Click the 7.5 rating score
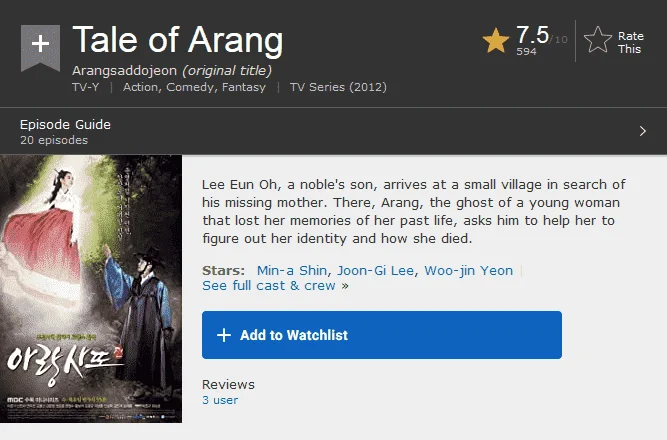667x440 pixels. 533,34
